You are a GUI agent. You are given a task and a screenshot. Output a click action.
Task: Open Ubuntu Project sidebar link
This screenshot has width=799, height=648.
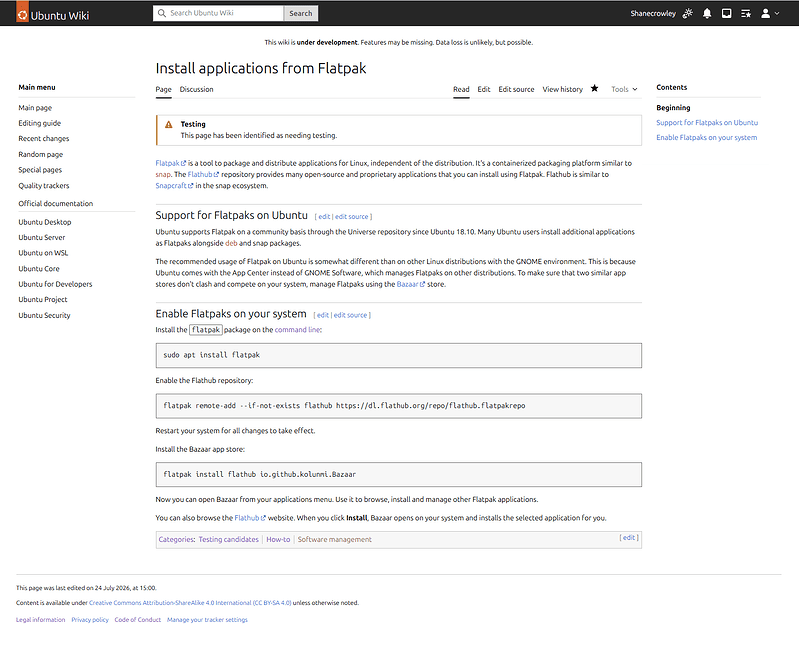[43, 300]
